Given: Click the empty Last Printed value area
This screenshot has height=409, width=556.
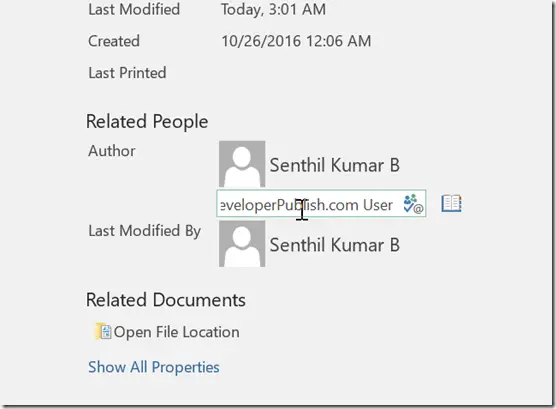Looking at the screenshot, I should coord(296,73).
